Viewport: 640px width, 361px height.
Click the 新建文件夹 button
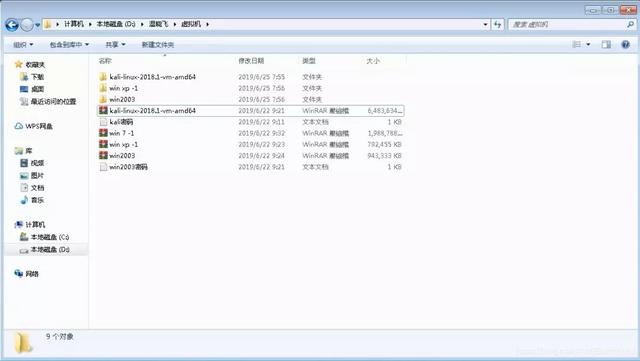coord(158,45)
